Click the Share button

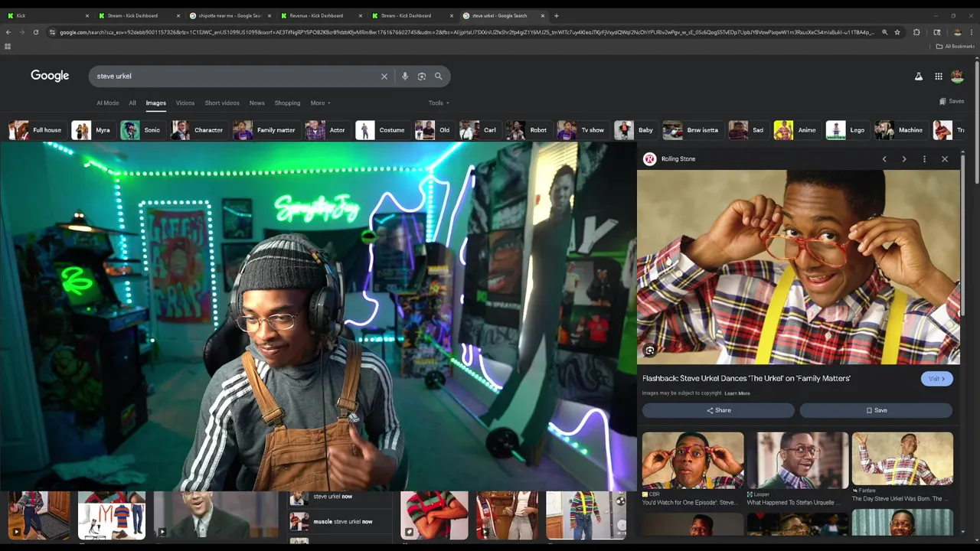pyautogui.click(x=718, y=410)
